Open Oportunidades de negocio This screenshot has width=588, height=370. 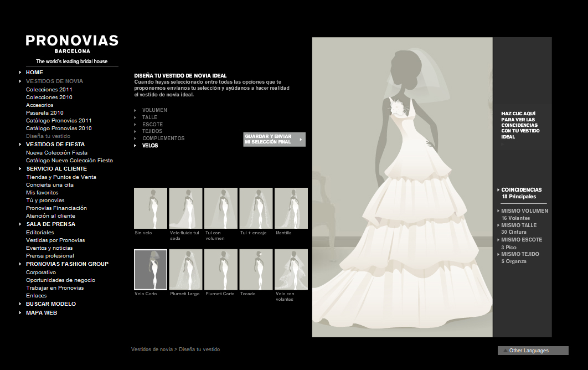tap(60, 280)
